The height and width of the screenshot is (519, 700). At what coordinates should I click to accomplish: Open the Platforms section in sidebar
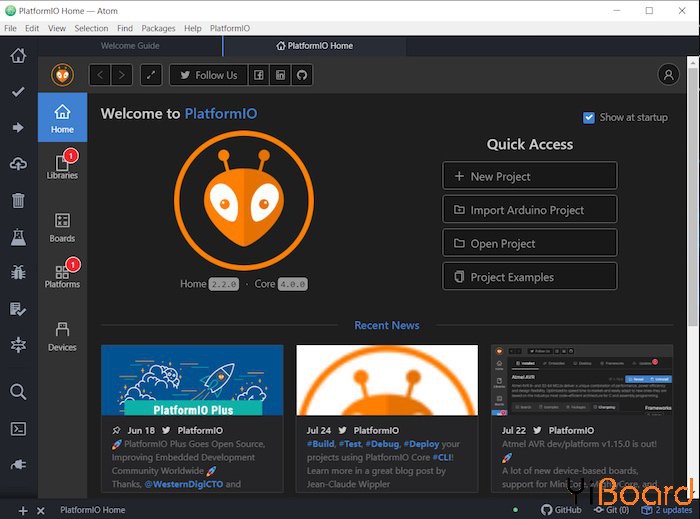coord(62,274)
